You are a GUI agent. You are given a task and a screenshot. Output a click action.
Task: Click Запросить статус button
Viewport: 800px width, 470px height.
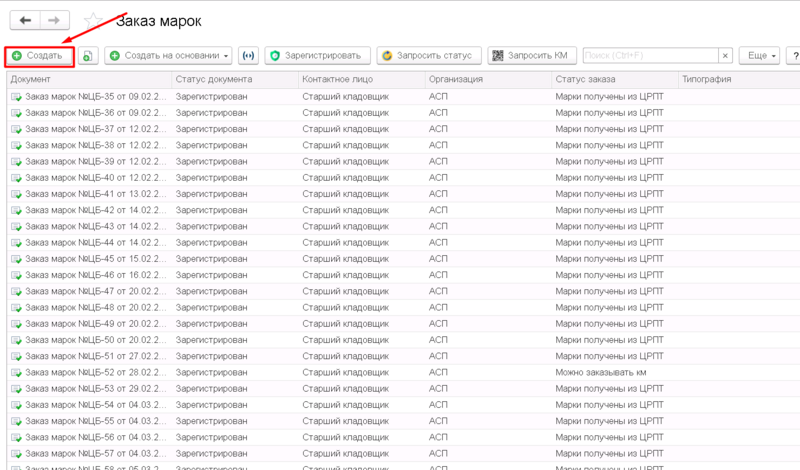[x=429, y=56]
